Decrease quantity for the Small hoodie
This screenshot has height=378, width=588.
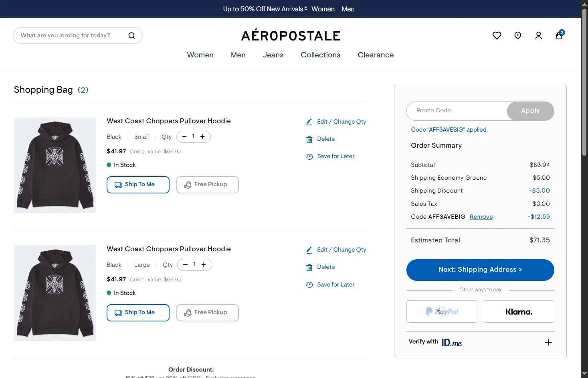point(184,137)
